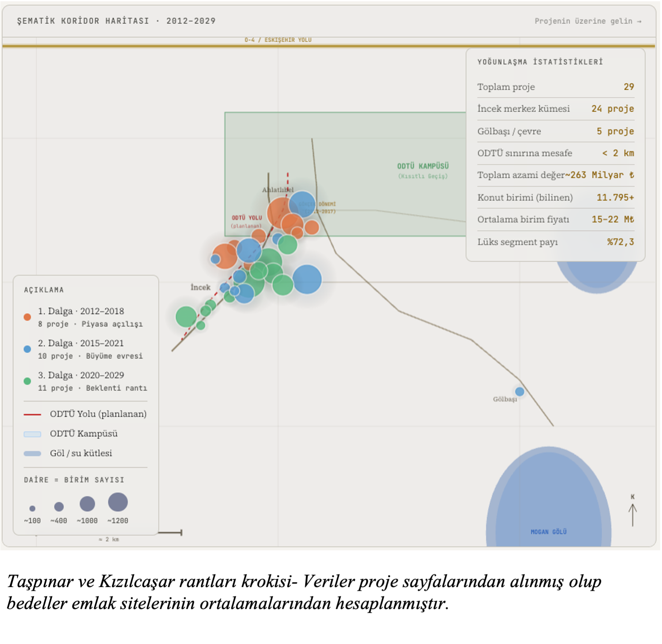The height and width of the screenshot is (644, 662).
Task: Click the ODTÜ Kampüsü label
Action: coord(423,166)
